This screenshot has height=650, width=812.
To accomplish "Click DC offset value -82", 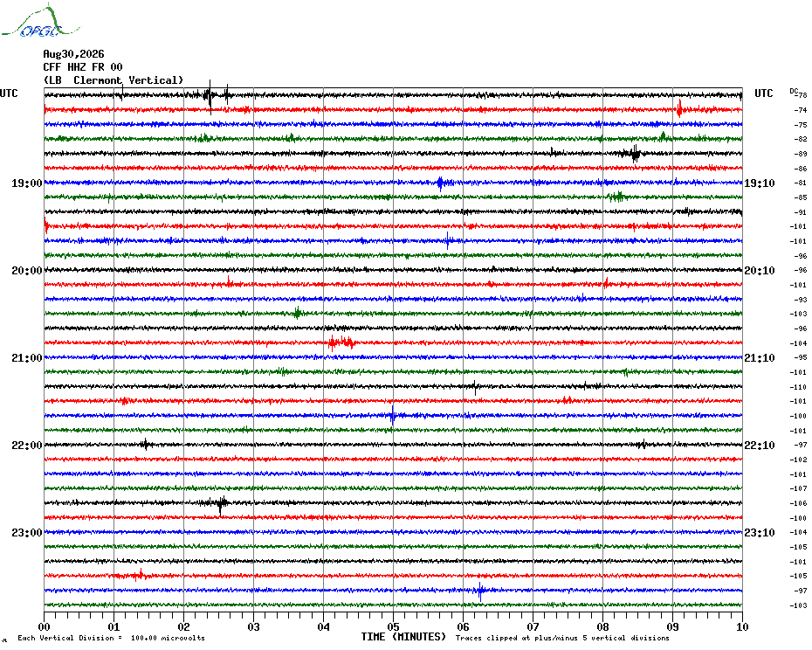I will pos(801,140).
